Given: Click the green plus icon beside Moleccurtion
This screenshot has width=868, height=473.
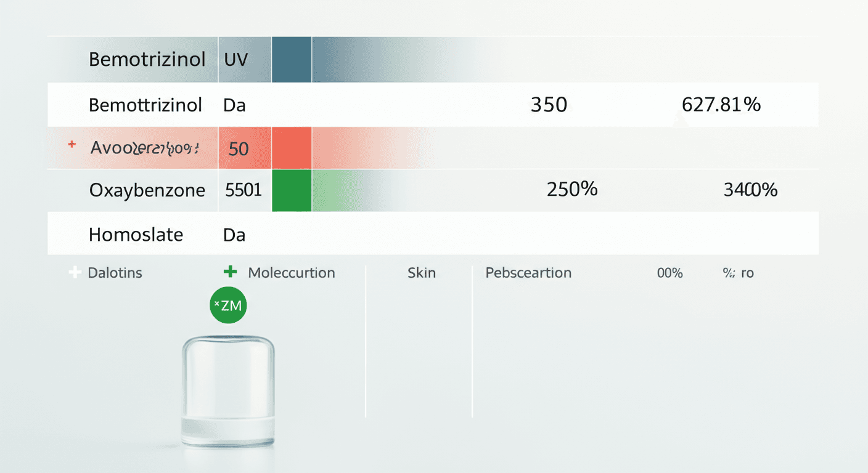Looking at the screenshot, I should click(x=230, y=272).
